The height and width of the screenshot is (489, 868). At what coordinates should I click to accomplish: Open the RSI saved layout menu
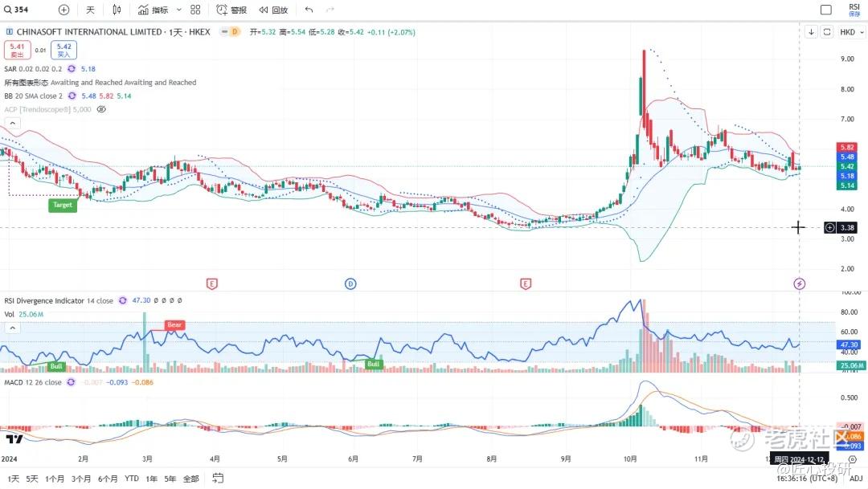pyautogui.click(x=854, y=10)
